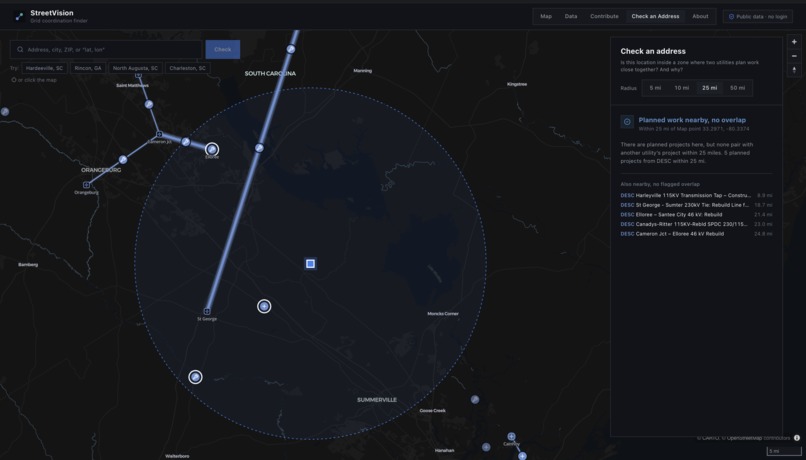Click the shield icon in Public data badge
This screenshot has height=460, width=806.
[x=731, y=16]
